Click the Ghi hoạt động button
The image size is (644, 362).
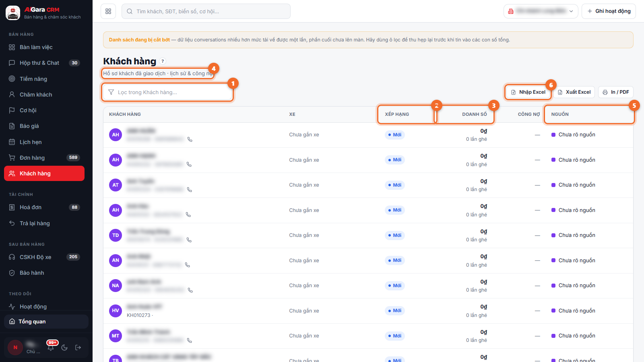pos(609,11)
